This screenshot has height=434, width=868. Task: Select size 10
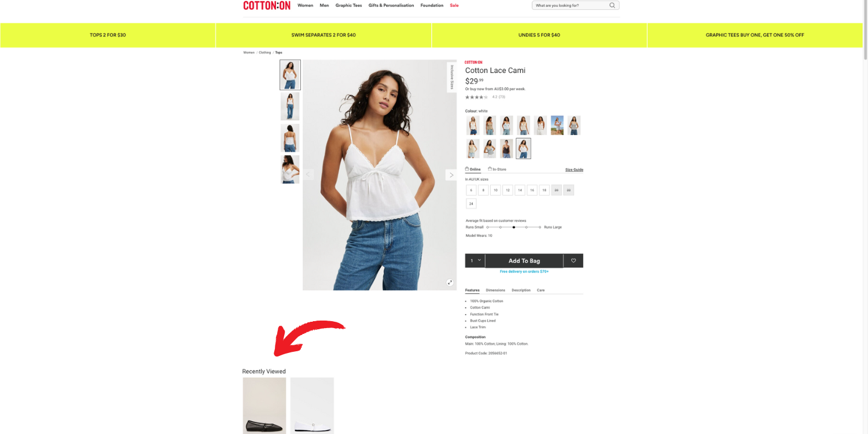495,190
